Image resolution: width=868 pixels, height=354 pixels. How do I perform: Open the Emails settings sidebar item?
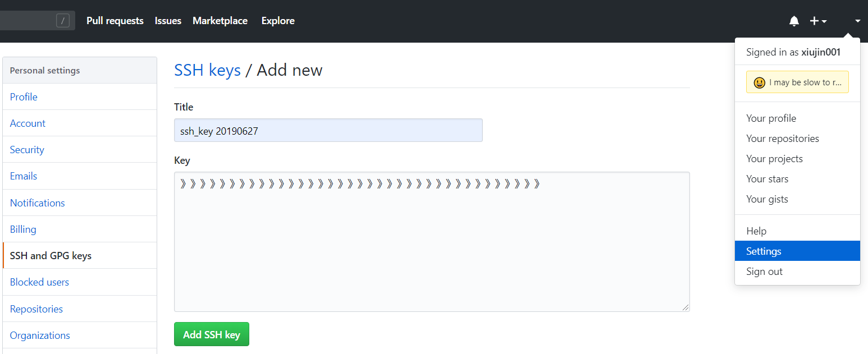pos(24,176)
